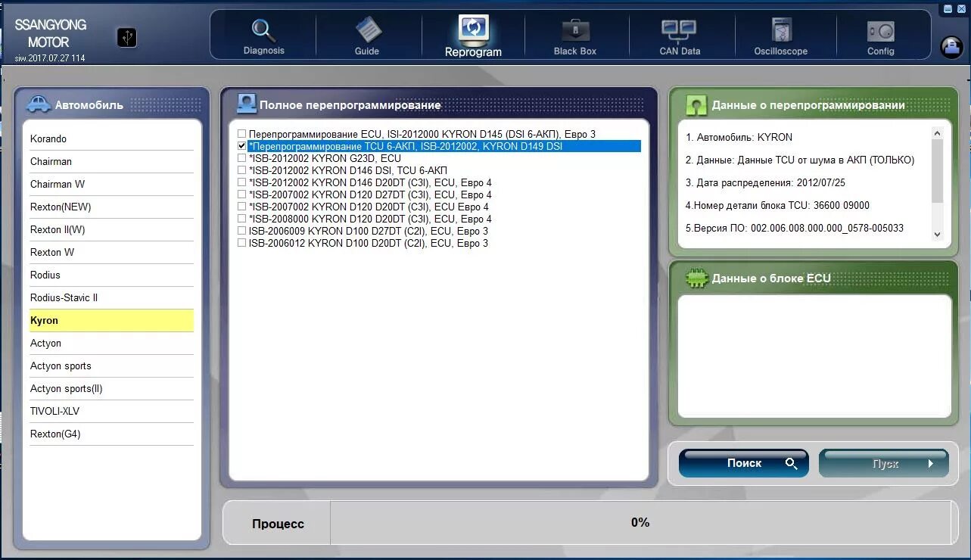Click the Данные о перепрограммировании header icon
The image size is (971, 560).
coord(696,104)
